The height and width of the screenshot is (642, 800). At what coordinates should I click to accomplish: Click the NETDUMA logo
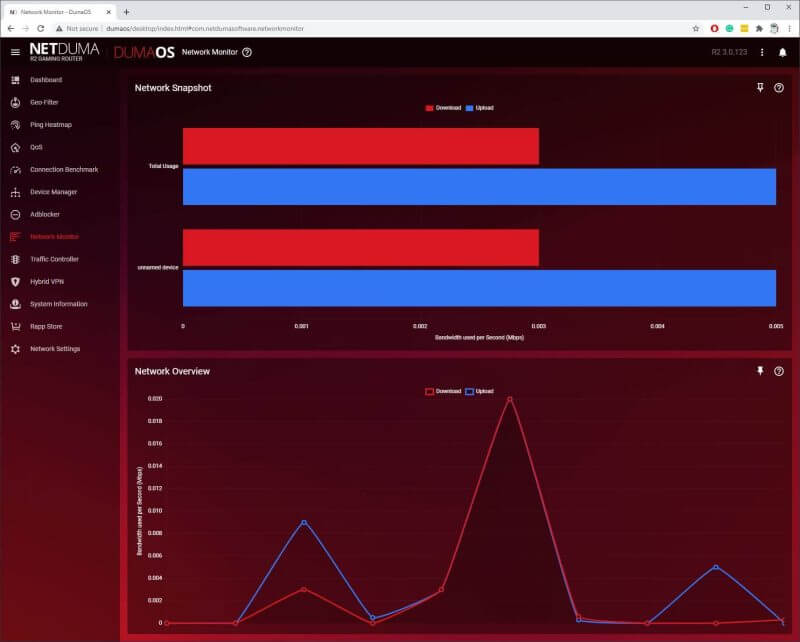pos(64,52)
